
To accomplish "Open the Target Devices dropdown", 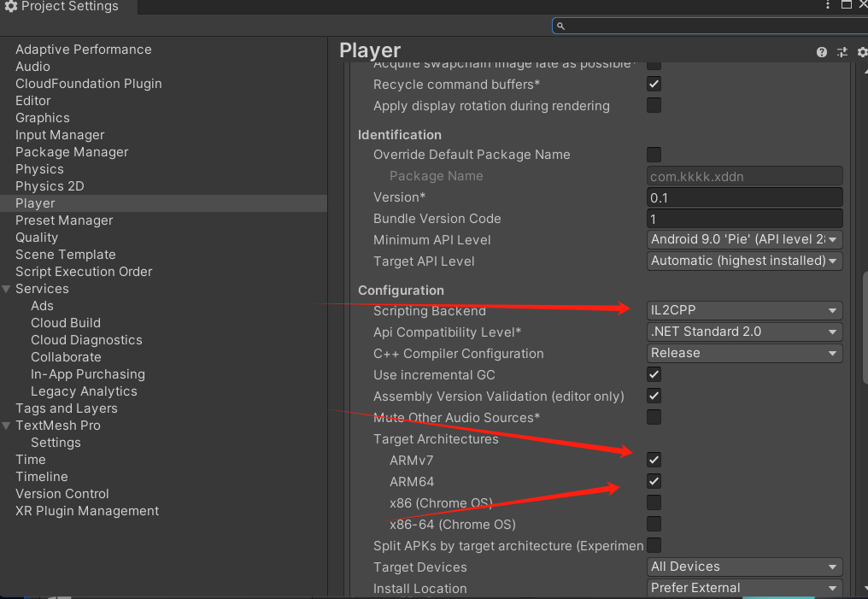I will [744, 567].
